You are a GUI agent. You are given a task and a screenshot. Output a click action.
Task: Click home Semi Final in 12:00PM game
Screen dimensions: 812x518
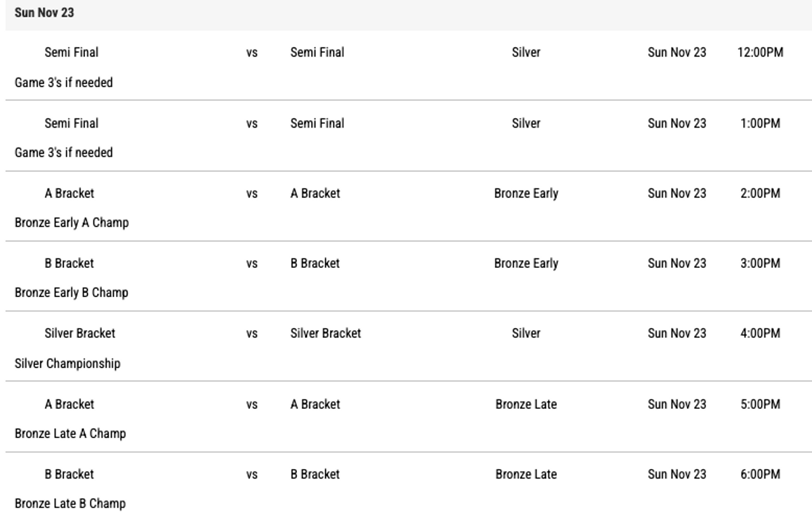pyautogui.click(x=72, y=53)
